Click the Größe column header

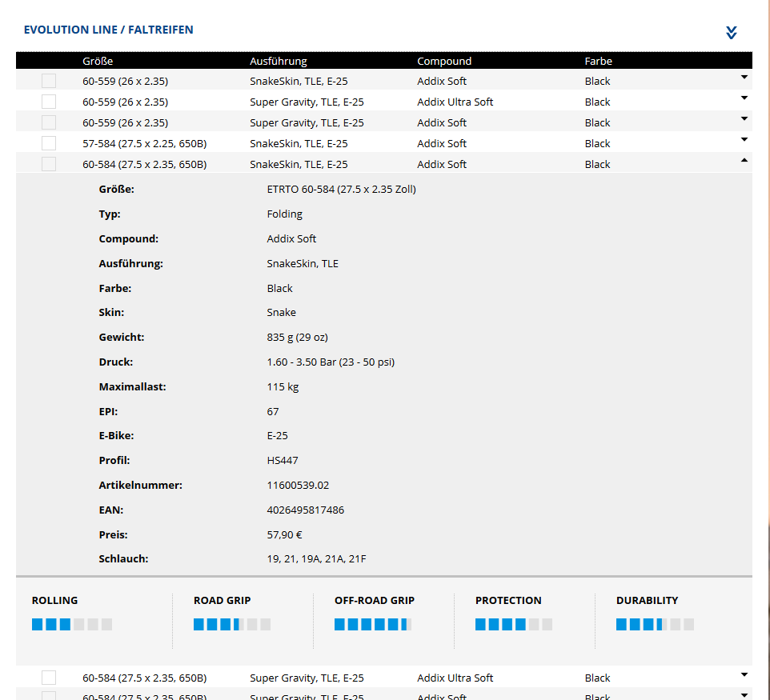coord(98,61)
